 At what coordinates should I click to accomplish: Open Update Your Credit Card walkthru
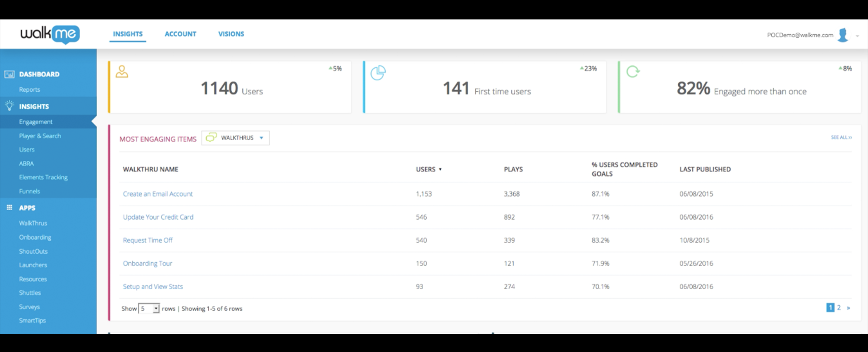coord(158,217)
